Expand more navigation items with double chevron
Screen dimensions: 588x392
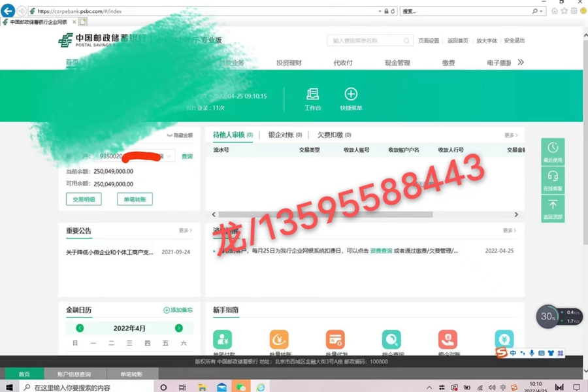coord(521,62)
